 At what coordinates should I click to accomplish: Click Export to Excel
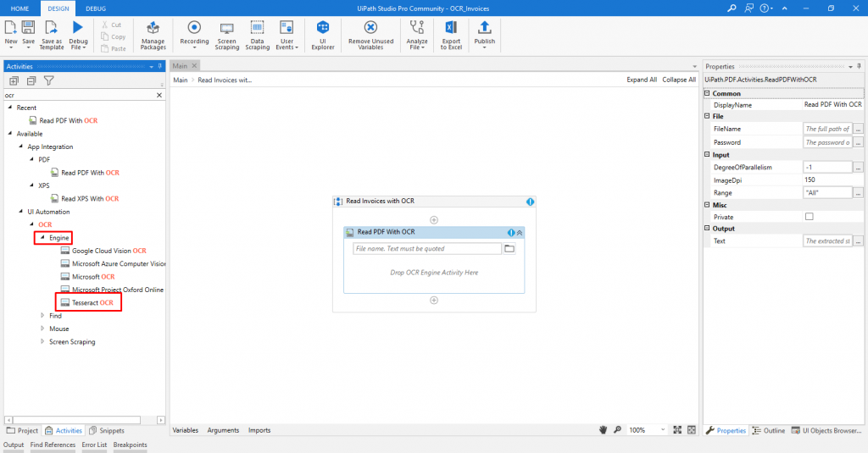[451, 36]
